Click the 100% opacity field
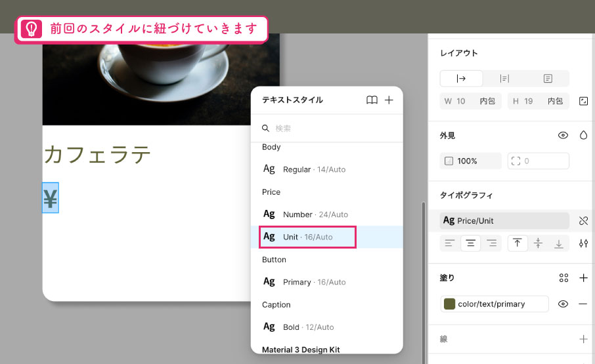 pyautogui.click(x=470, y=161)
